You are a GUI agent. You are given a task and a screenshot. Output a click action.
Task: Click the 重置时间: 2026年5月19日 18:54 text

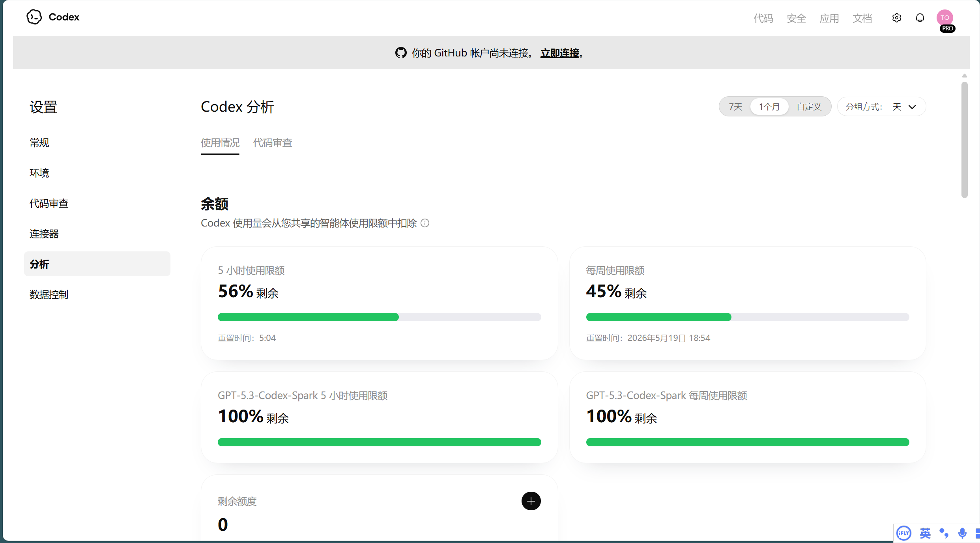(648, 338)
